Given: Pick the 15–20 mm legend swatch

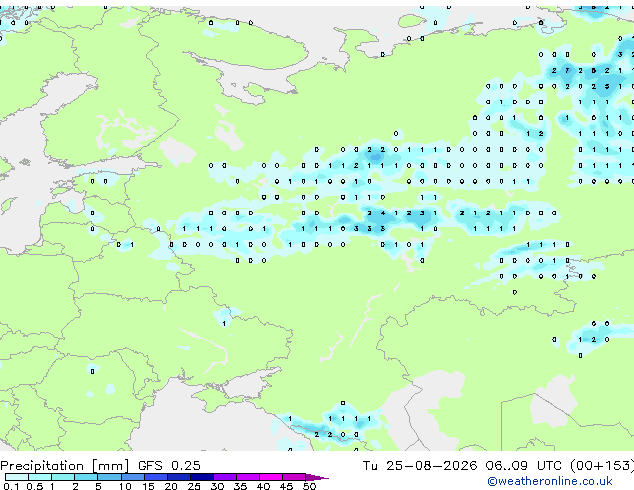Looking at the screenshot, I should (155, 477).
